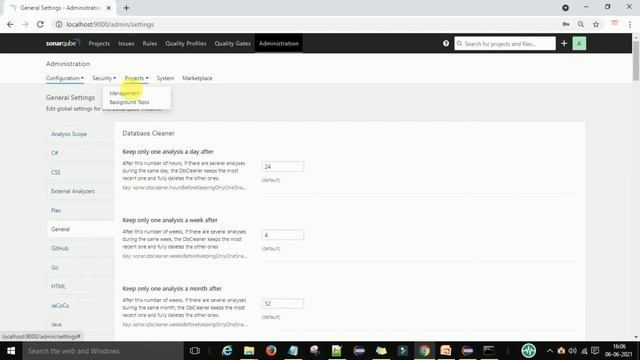Switch to Chrome on the taskbar
Screen dimensions: 640x360
(424, 351)
